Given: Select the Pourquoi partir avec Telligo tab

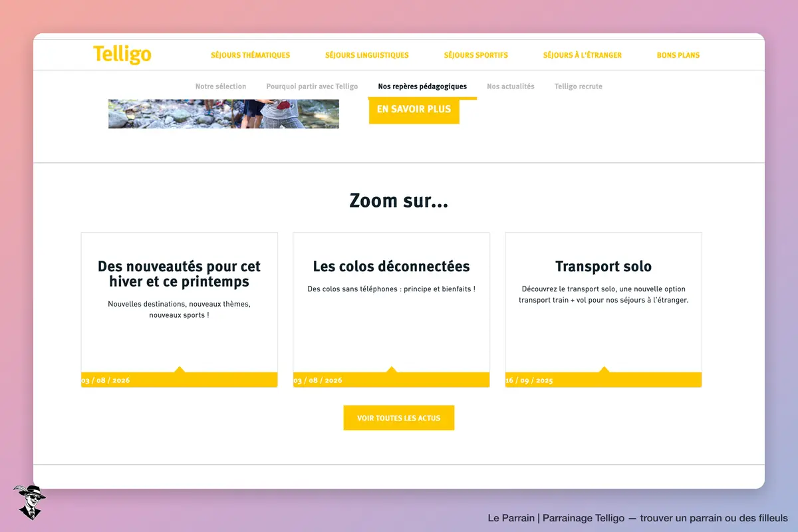Looking at the screenshot, I should point(312,86).
